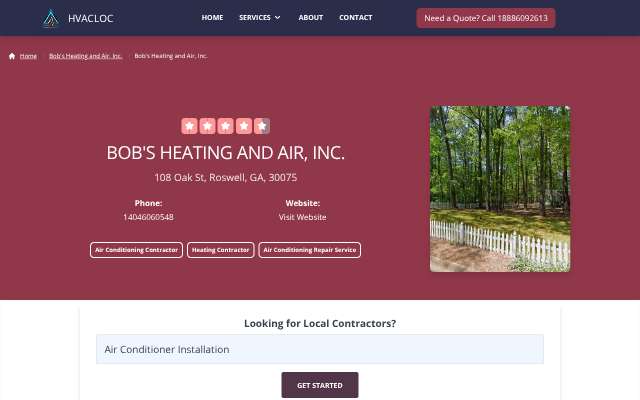Follow the Home breadcrumb link
This screenshot has height=400, width=640.
pos(28,56)
